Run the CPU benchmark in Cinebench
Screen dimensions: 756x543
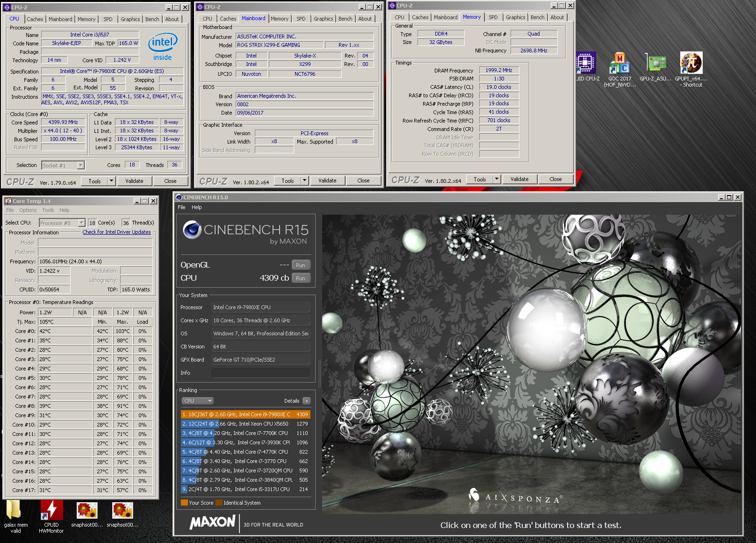point(301,278)
